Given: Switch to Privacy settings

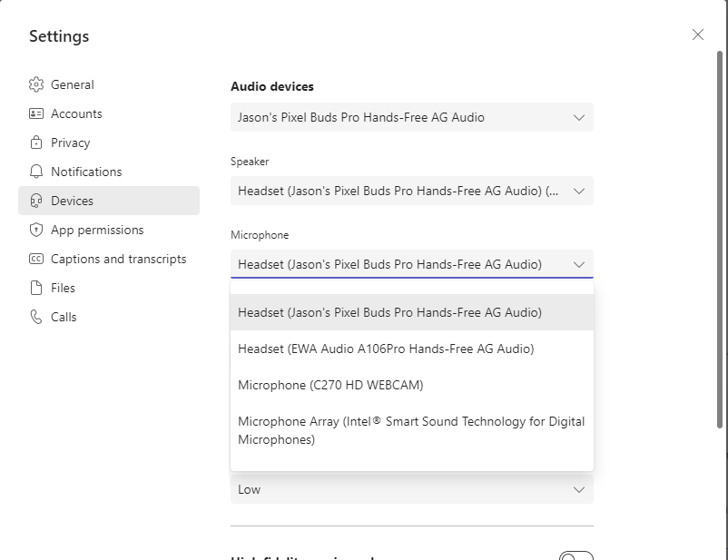Looking at the screenshot, I should coord(109,142).
